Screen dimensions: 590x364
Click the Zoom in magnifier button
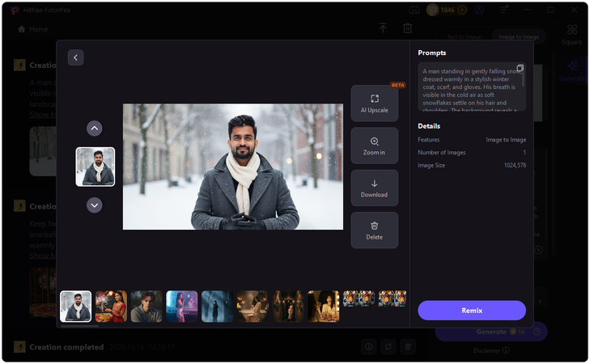[x=374, y=146]
